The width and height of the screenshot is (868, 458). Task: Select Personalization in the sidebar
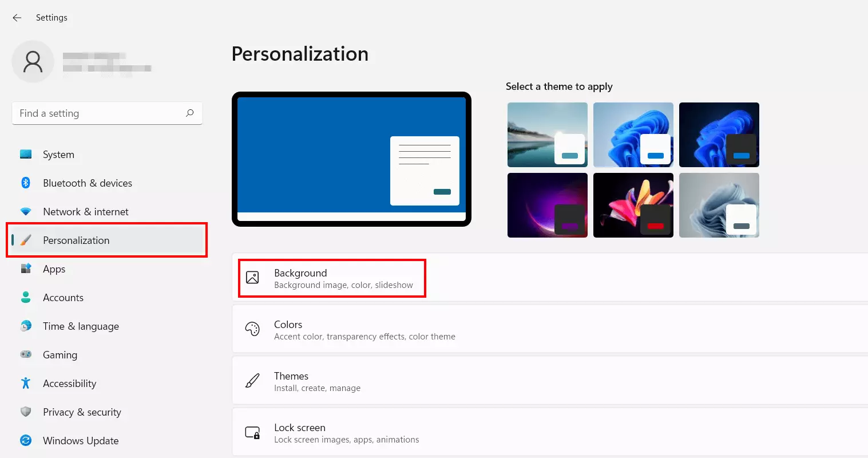[x=107, y=240]
